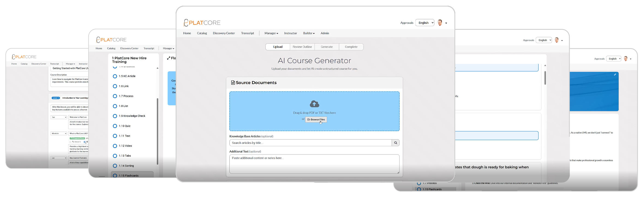Select the 1.11 Text lesson circle
This screenshot has width=644, height=199.
(115, 136)
